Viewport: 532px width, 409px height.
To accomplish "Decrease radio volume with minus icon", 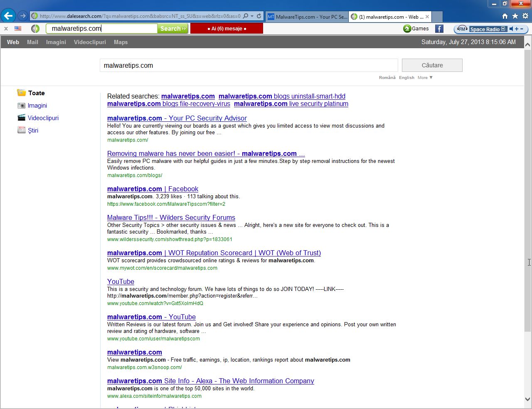I will tap(522, 29).
